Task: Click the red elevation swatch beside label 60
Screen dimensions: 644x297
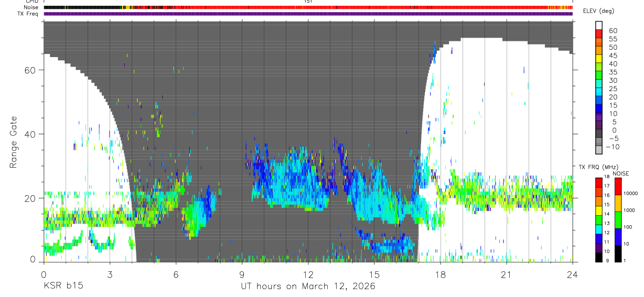Action: click(x=599, y=33)
